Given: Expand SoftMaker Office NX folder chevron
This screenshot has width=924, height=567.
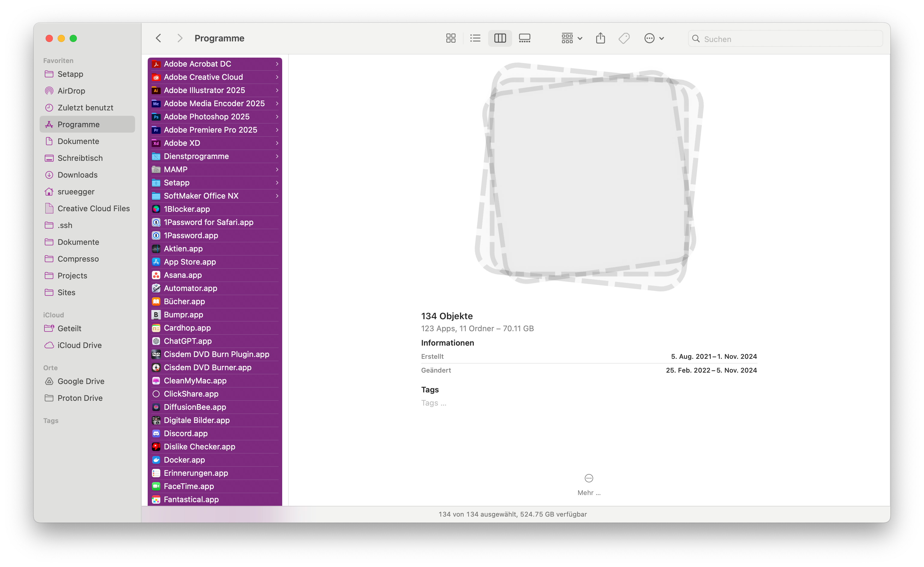Looking at the screenshot, I should (x=277, y=196).
